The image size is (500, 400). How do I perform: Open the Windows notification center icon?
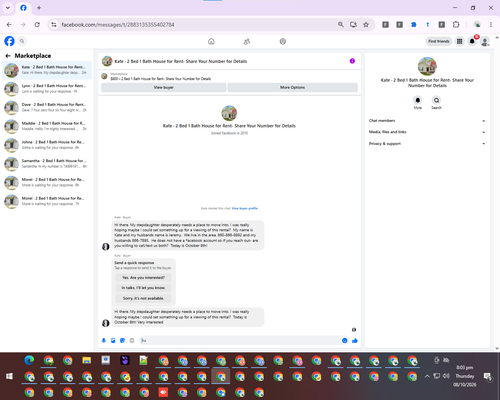click(488, 376)
